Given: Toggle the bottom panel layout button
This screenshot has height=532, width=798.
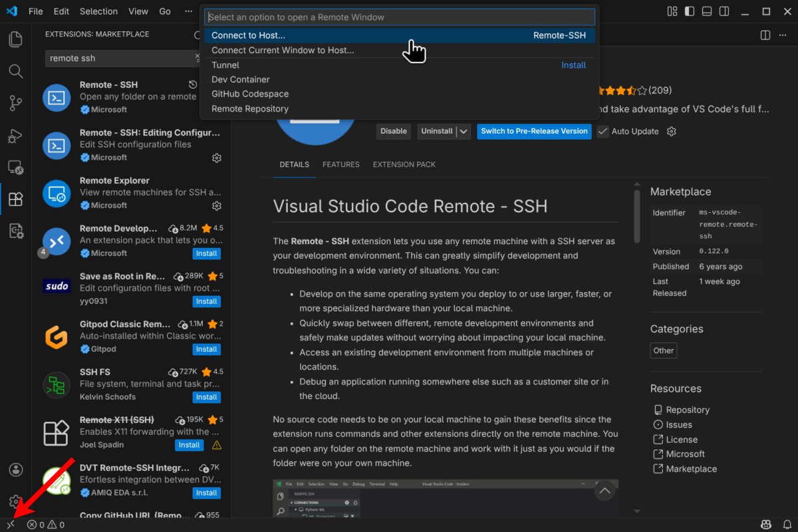Looking at the screenshot, I should 707,11.
